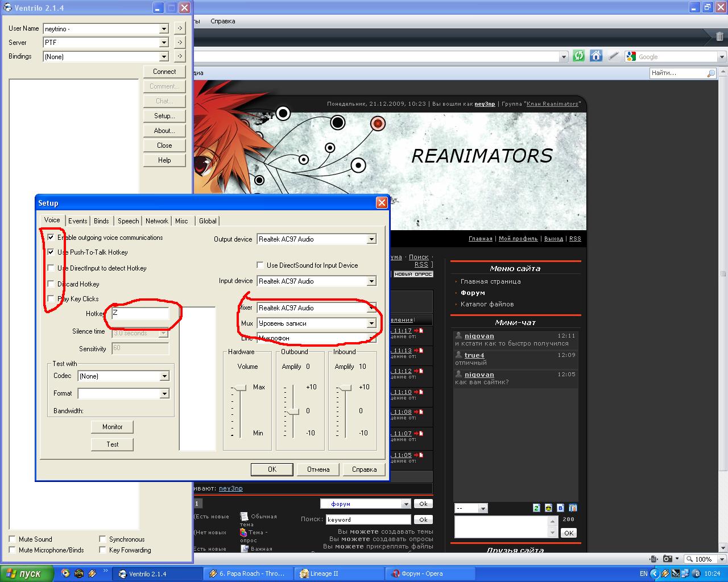Click the wand icon in Opera toolbar
The width and height of the screenshot is (728, 582).
tap(613, 56)
